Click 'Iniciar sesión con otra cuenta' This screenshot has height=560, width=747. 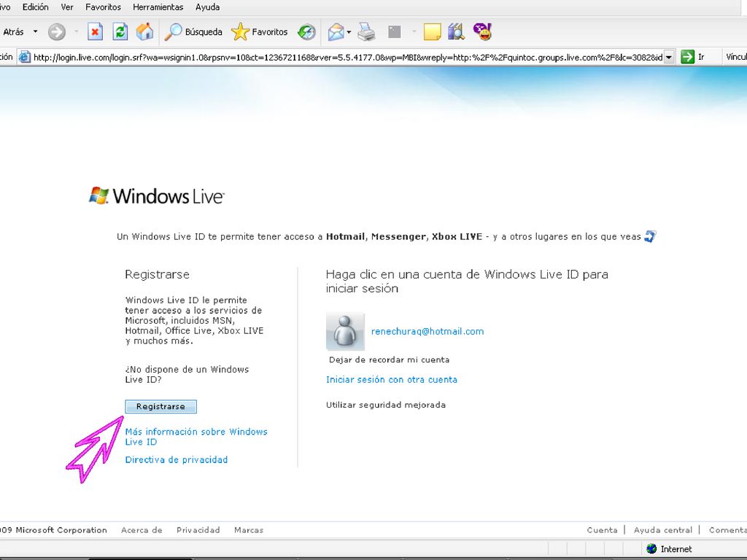coord(392,379)
